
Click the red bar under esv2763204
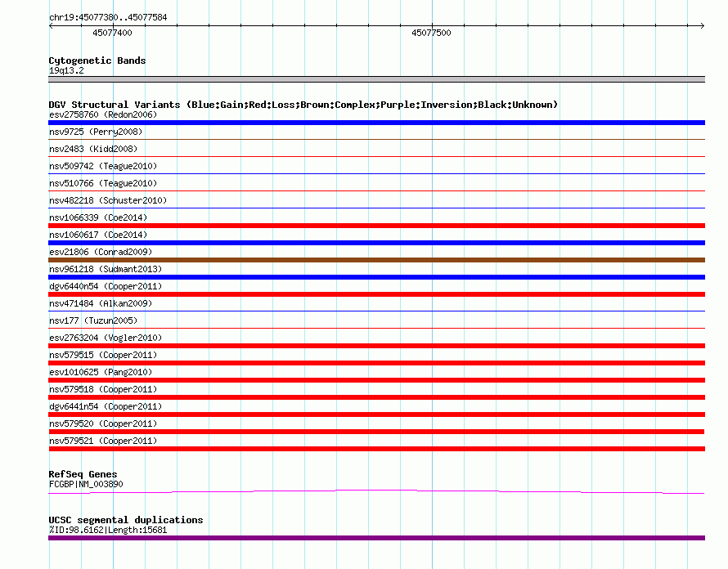point(376,346)
